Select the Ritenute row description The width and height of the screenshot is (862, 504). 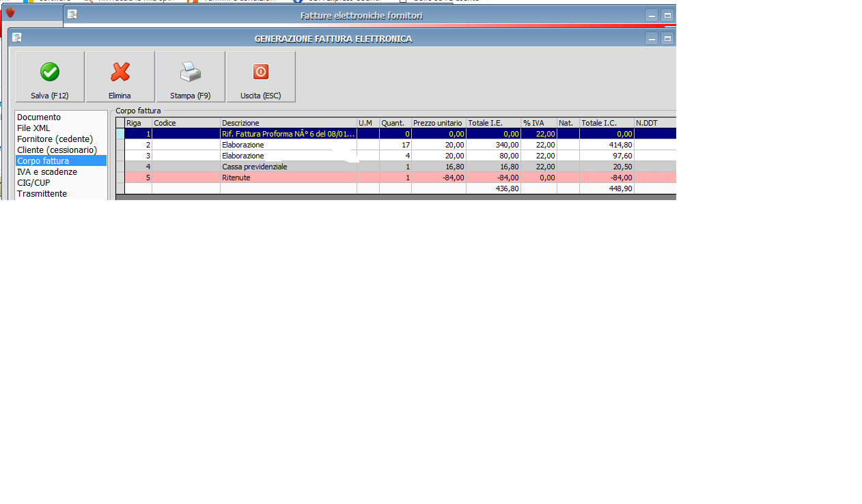click(x=288, y=178)
